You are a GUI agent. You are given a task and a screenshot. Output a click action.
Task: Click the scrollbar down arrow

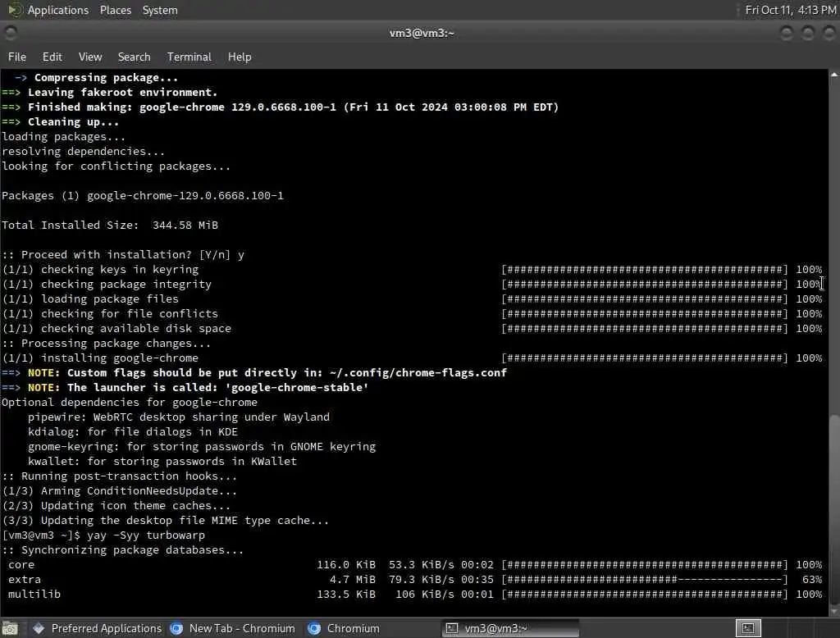[x=834, y=611]
